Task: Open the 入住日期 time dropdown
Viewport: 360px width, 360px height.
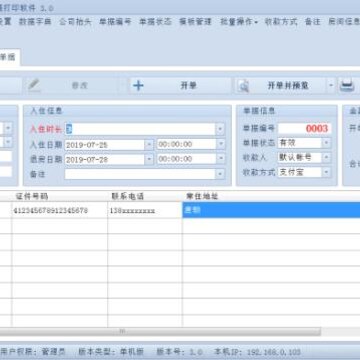Action: (x=221, y=144)
